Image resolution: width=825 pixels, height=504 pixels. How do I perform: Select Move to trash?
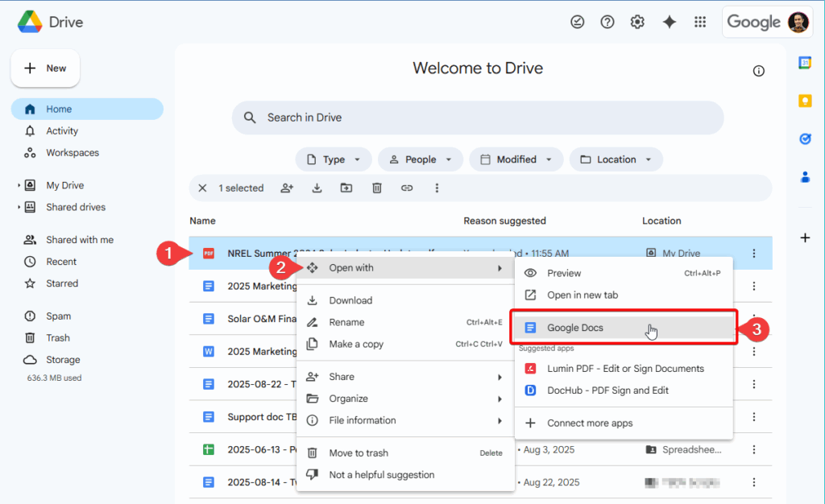click(406, 453)
